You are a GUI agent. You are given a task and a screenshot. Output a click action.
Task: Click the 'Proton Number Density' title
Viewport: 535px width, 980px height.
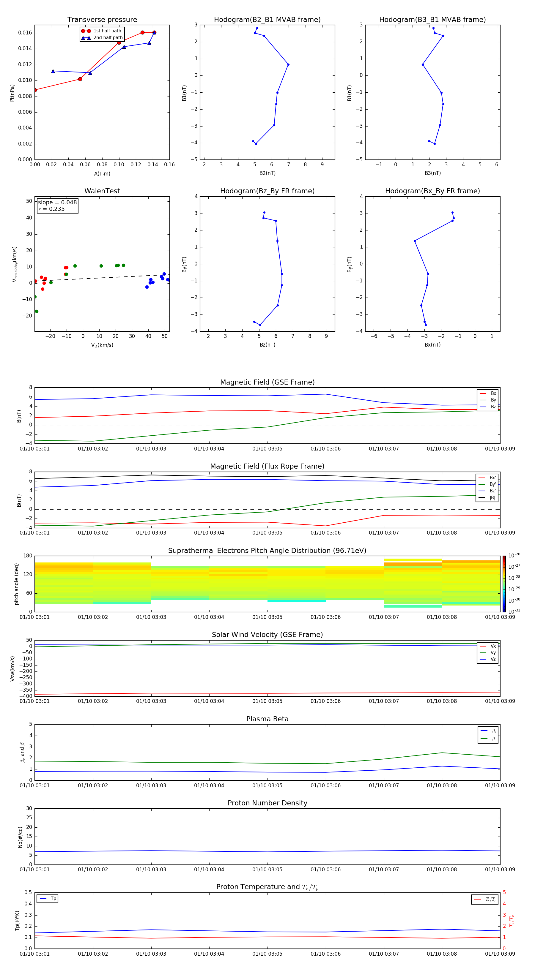267,803
